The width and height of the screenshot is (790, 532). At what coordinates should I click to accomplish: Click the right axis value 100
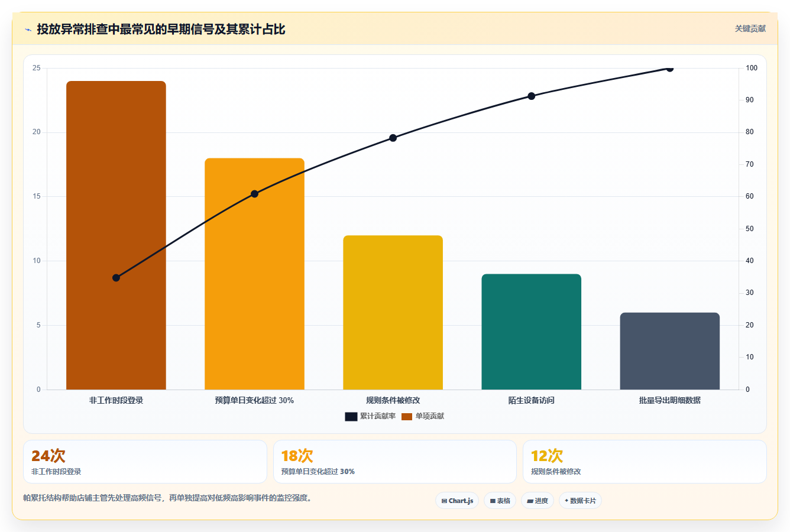(x=751, y=68)
